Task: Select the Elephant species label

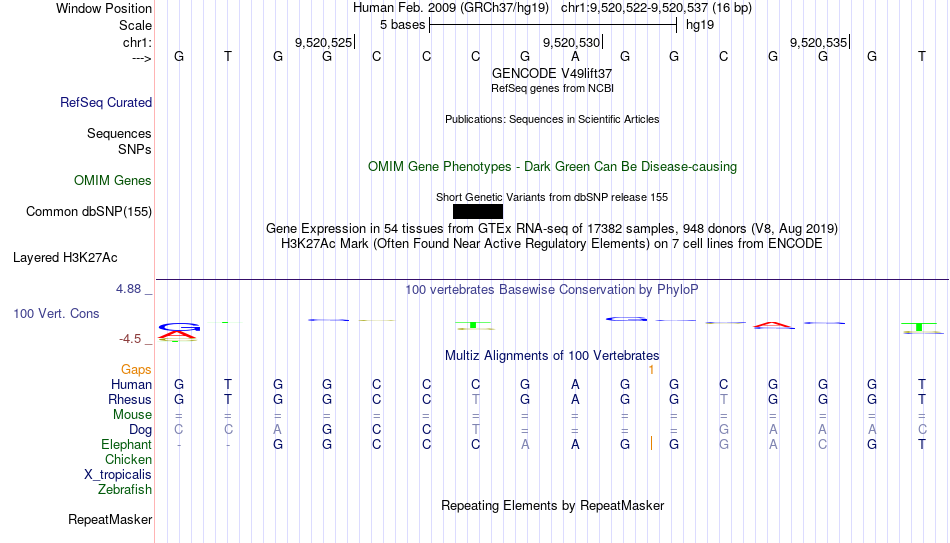Action: pyautogui.click(x=126, y=444)
